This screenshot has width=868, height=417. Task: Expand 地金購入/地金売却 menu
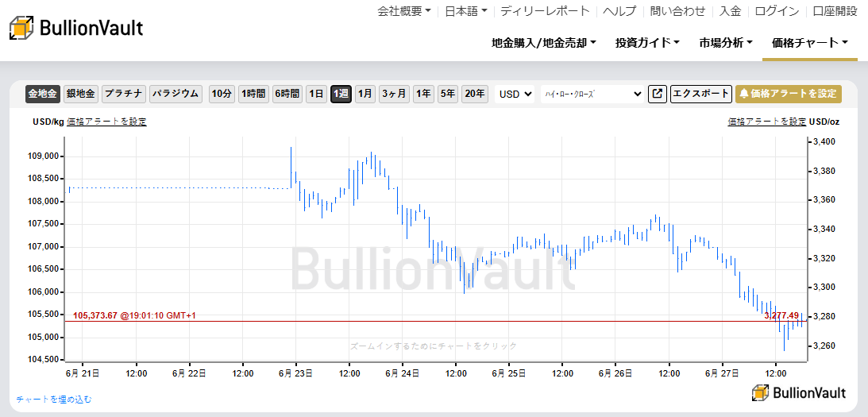click(x=544, y=43)
